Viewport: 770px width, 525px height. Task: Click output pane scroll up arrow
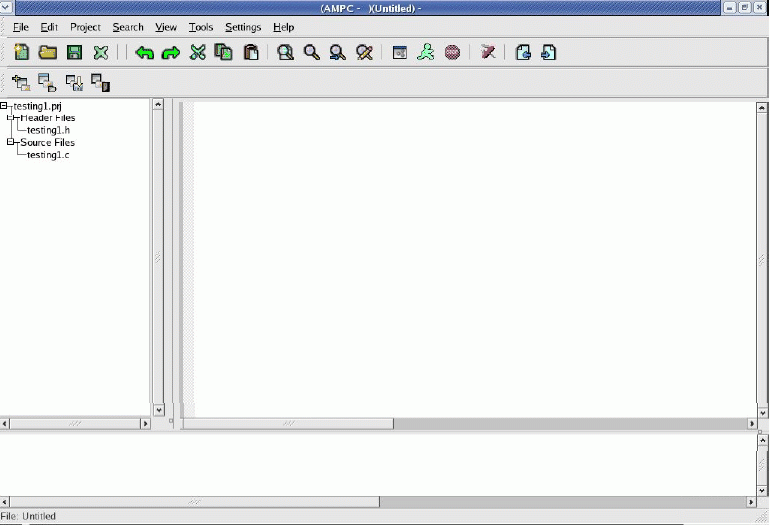pos(762,441)
